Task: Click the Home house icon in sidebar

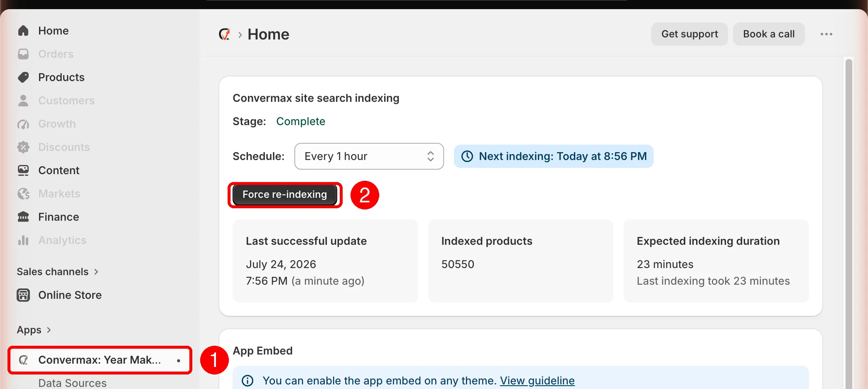Action: (23, 31)
